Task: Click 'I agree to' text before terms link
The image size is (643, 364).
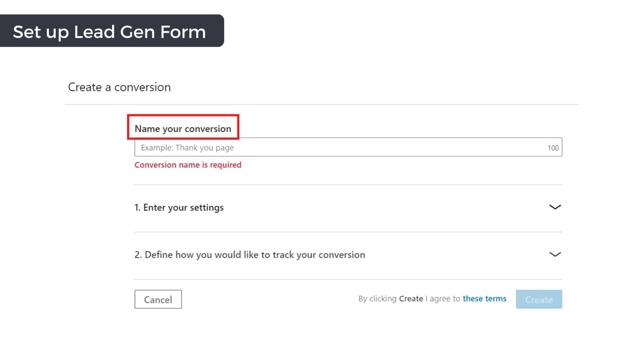Action: 443,299
